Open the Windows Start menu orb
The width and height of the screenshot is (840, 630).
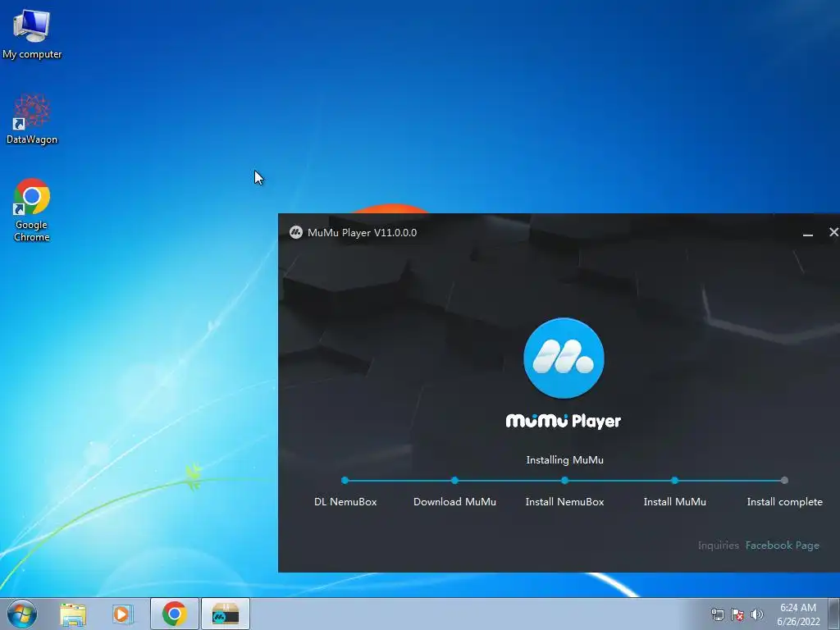tap(22, 614)
